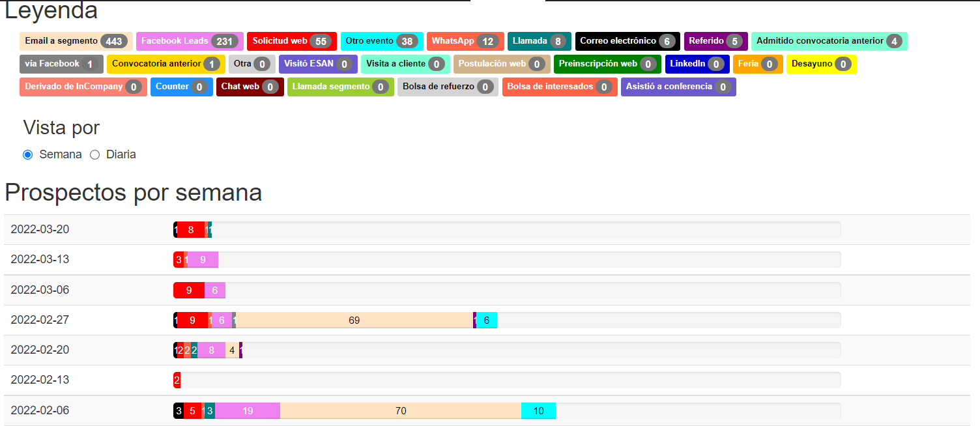Viewport: 980px width, 426px height.
Task: Click red segment 2 in 2022-02-13 bar
Action: point(177,380)
